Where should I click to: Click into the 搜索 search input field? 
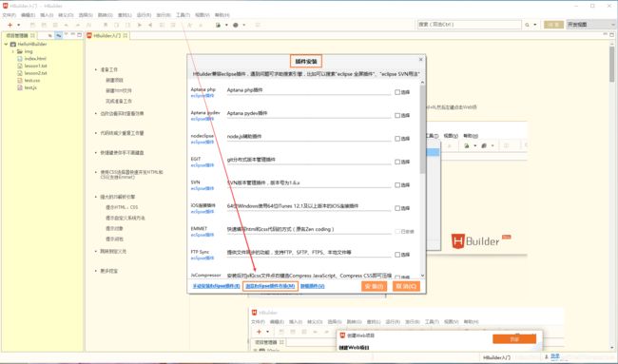[469, 25]
